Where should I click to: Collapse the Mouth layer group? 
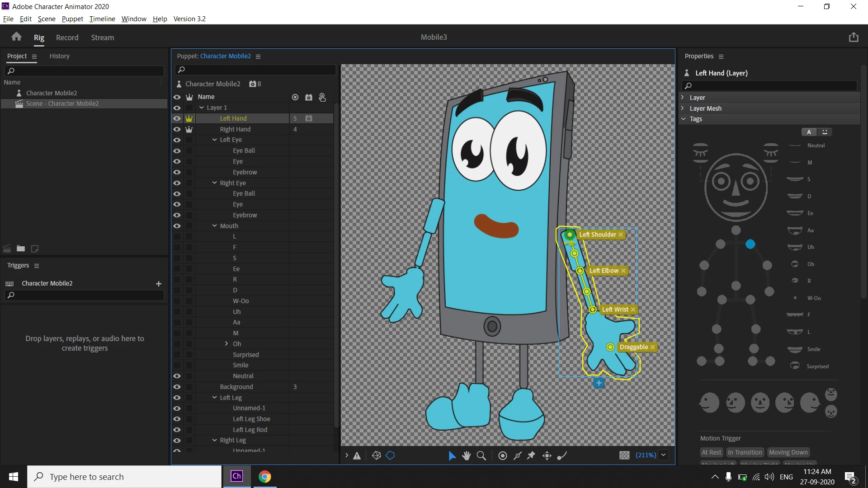coord(215,226)
